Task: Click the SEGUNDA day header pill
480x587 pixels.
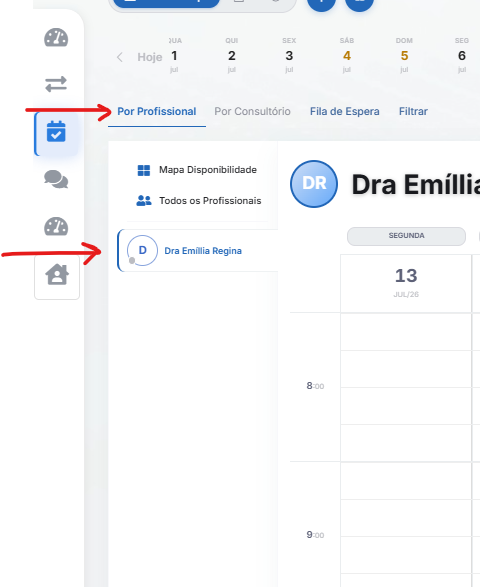Action: [406, 236]
